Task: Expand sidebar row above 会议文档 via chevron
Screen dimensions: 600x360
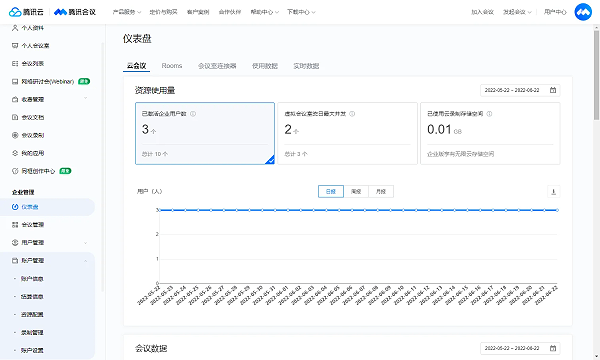Action: tap(85, 99)
